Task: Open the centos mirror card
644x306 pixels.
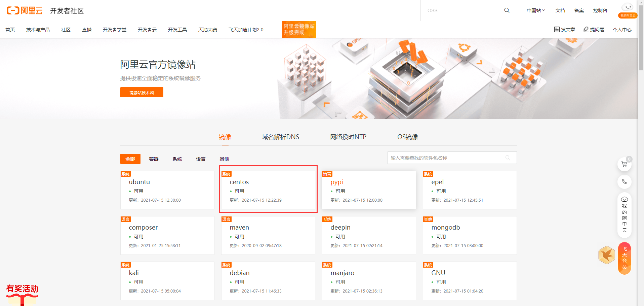Action: tap(268, 190)
